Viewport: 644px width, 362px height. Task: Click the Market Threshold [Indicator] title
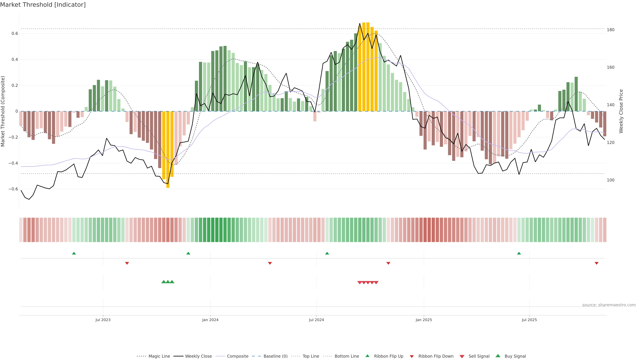(x=43, y=5)
